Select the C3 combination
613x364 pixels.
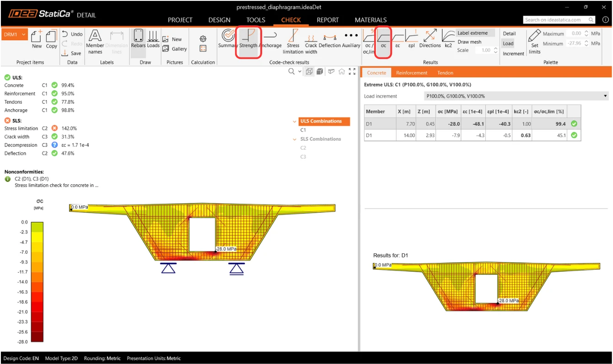point(303,157)
